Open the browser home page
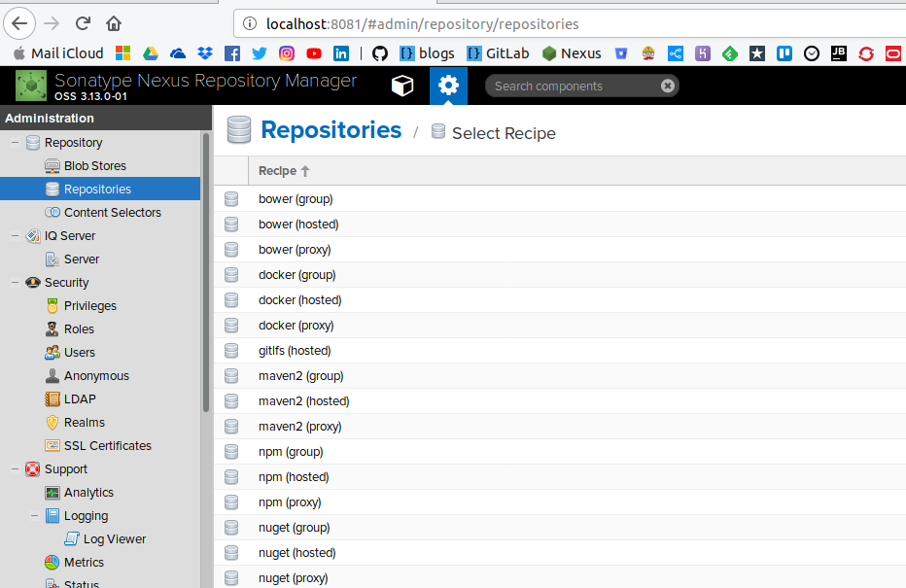Image resolution: width=906 pixels, height=588 pixels. [x=114, y=23]
